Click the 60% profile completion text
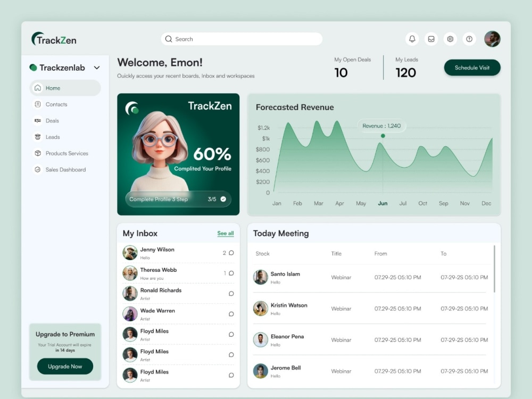Screen dimensions: 532x399 tap(212, 154)
